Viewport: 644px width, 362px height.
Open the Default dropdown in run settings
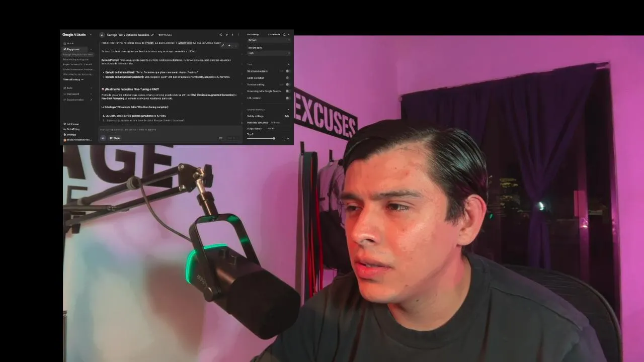269,40
